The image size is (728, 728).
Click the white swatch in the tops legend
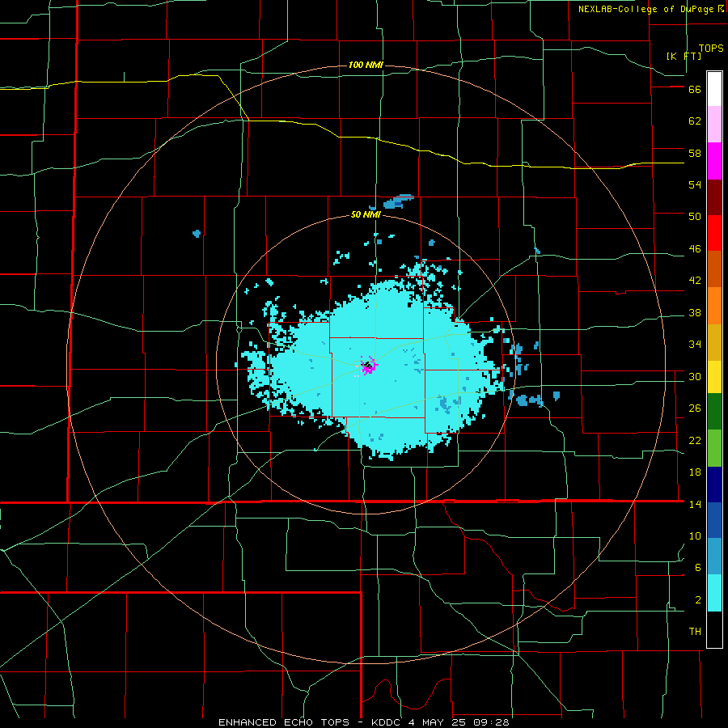[714, 89]
